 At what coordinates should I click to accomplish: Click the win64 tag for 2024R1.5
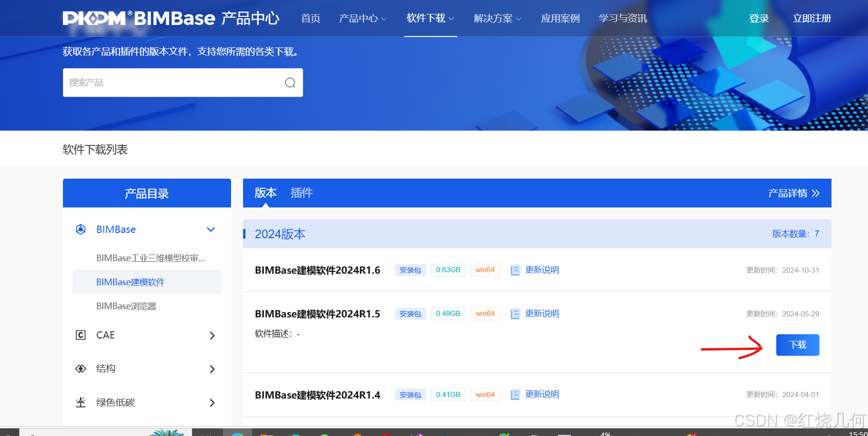pyautogui.click(x=485, y=314)
